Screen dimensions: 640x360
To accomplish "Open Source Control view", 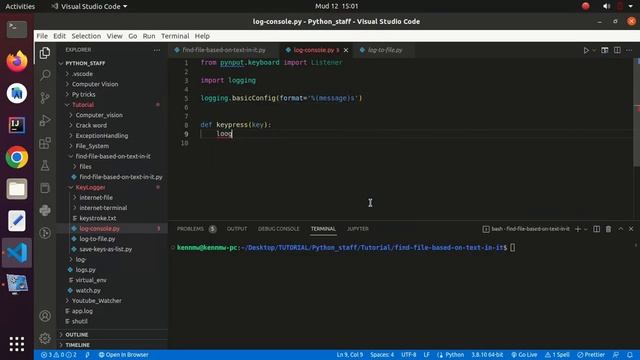I will point(45,98).
